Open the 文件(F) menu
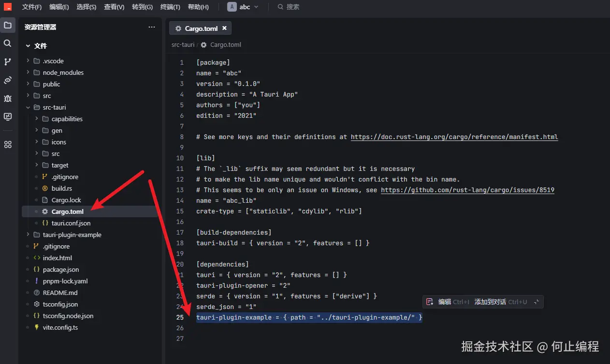This screenshot has height=364, width=610. 32,7
